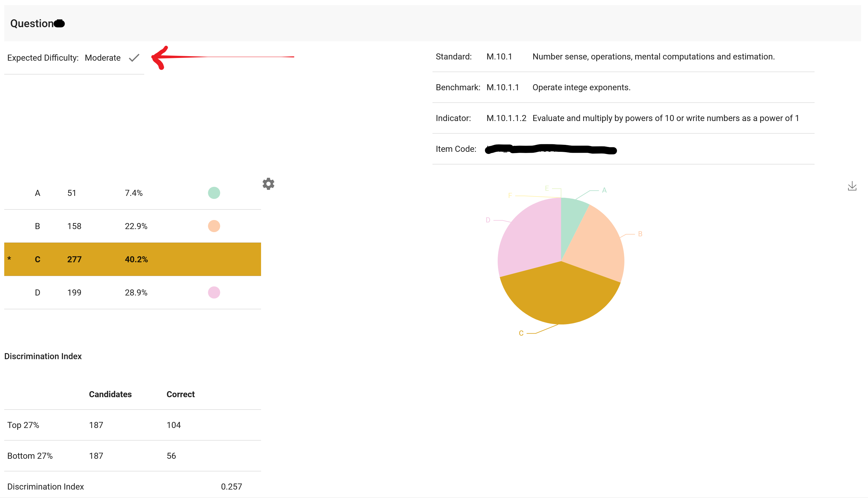Click the Indicator M.10.1.1.2 code
Image resolution: width=868 pixels, height=498 pixels.
click(506, 118)
